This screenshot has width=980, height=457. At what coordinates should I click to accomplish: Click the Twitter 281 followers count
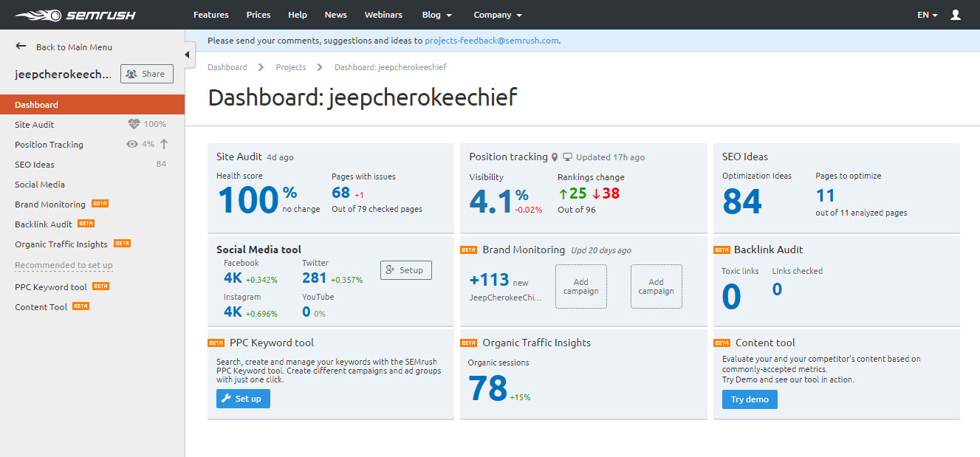pyautogui.click(x=315, y=278)
